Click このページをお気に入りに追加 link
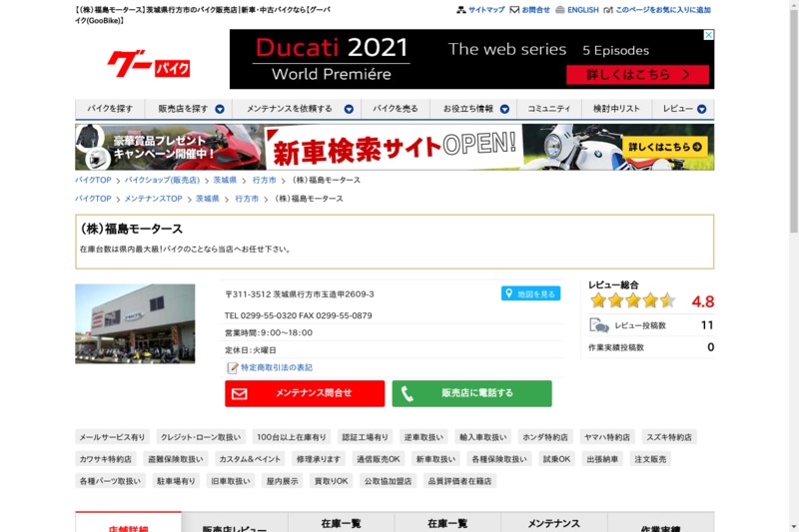Screen dimensions: 799x532 pos(663,10)
